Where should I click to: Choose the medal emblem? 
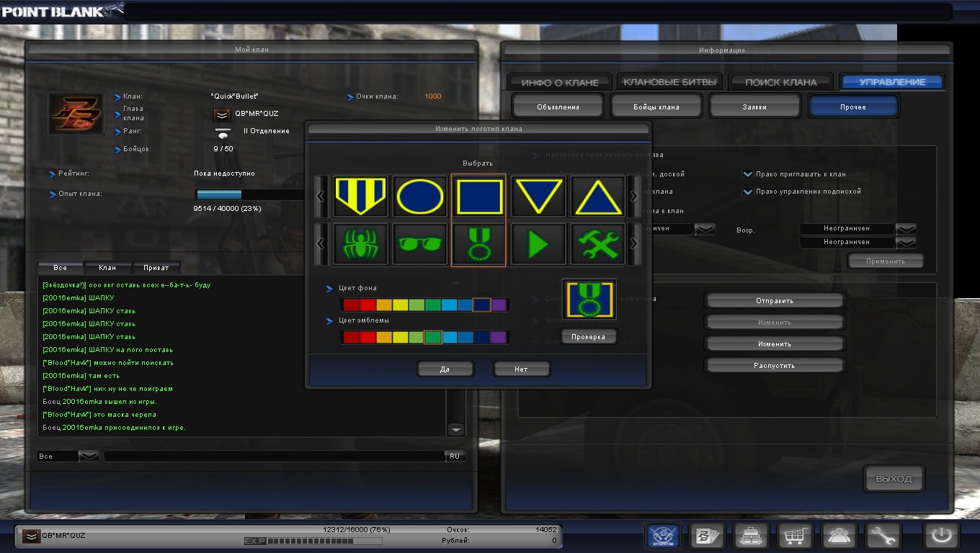478,245
